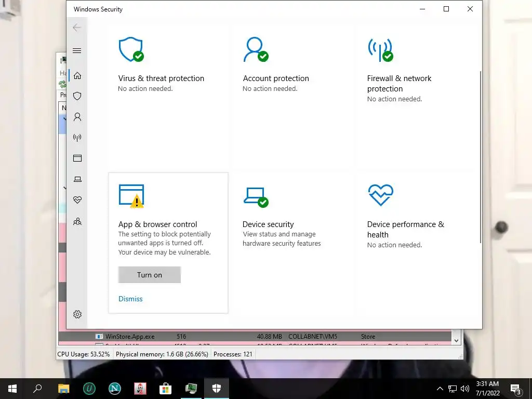Open Settings gear in sidebar

click(x=77, y=314)
